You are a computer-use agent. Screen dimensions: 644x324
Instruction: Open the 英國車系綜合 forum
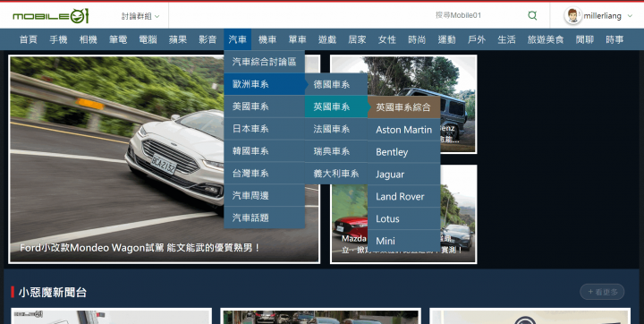pyautogui.click(x=403, y=107)
